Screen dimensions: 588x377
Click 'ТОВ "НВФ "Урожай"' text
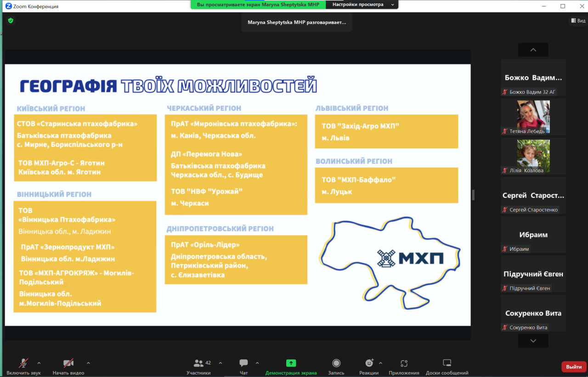click(x=207, y=191)
